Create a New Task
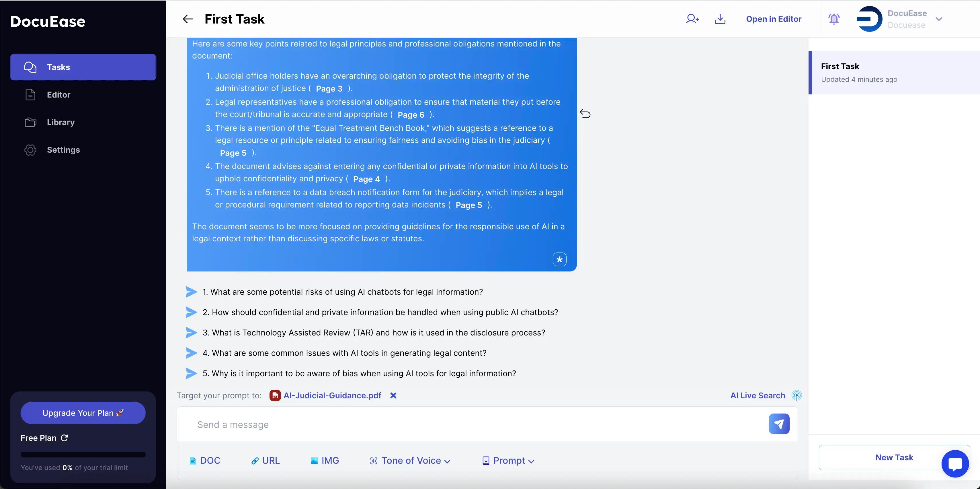 (x=894, y=457)
